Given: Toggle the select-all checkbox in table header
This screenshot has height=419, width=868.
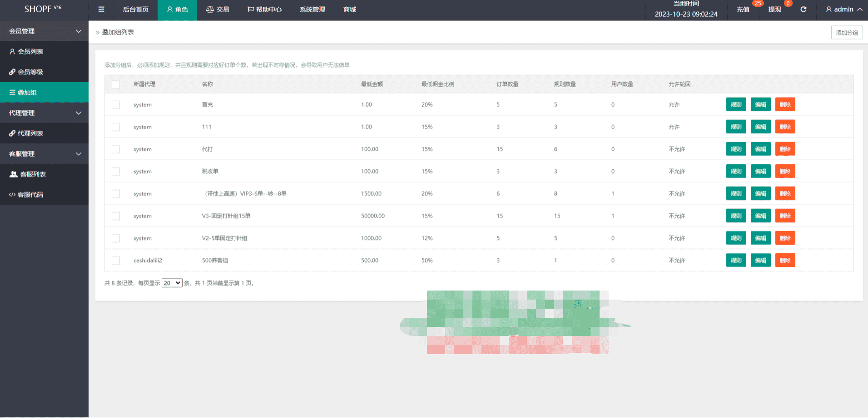Looking at the screenshot, I should click(116, 84).
